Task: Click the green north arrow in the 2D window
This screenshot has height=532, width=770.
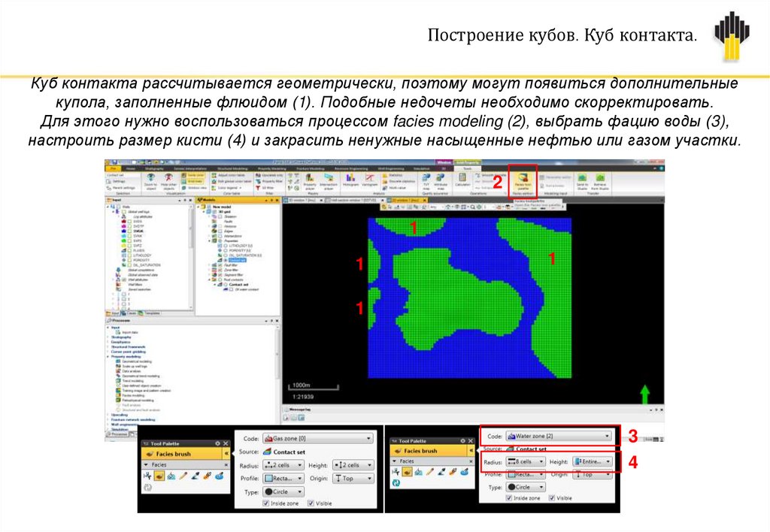Action: tap(644, 394)
